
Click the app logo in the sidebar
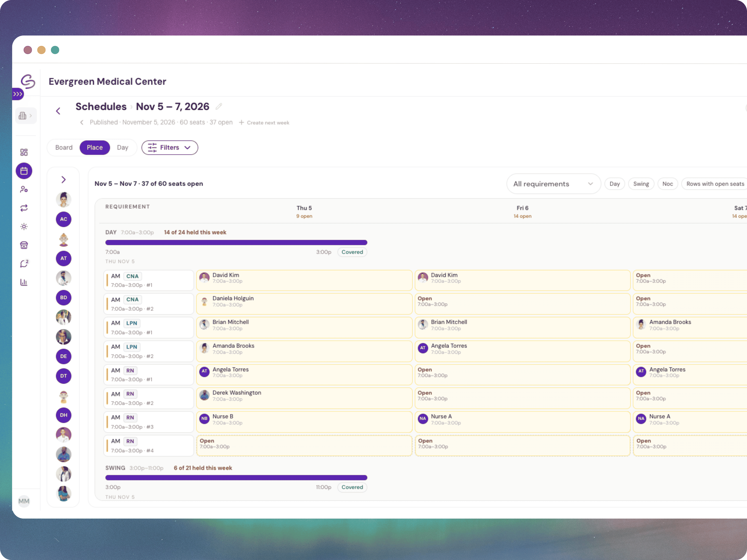[28, 81]
